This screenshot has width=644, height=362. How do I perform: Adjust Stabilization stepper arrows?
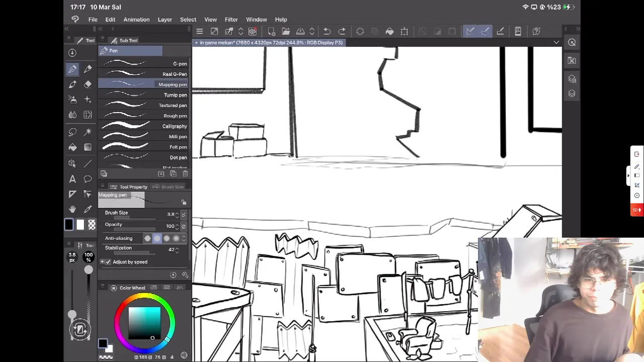pyautogui.click(x=177, y=250)
